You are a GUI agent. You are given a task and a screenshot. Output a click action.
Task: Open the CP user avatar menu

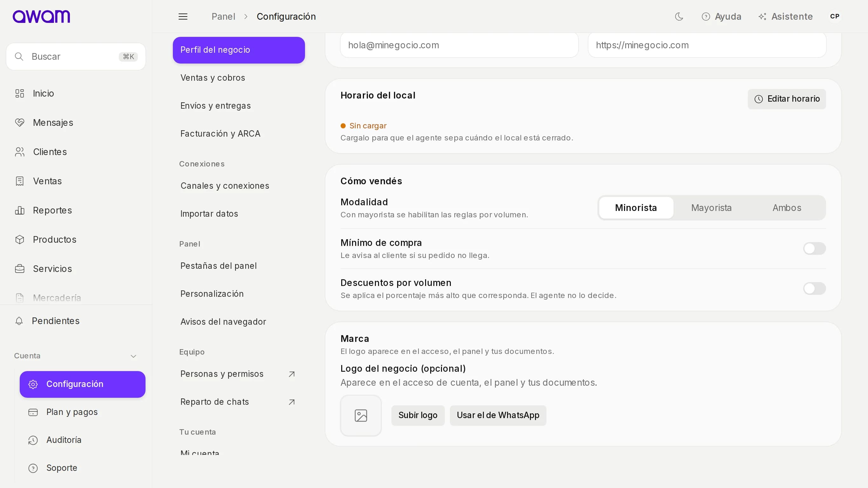pyautogui.click(x=835, y=17)
